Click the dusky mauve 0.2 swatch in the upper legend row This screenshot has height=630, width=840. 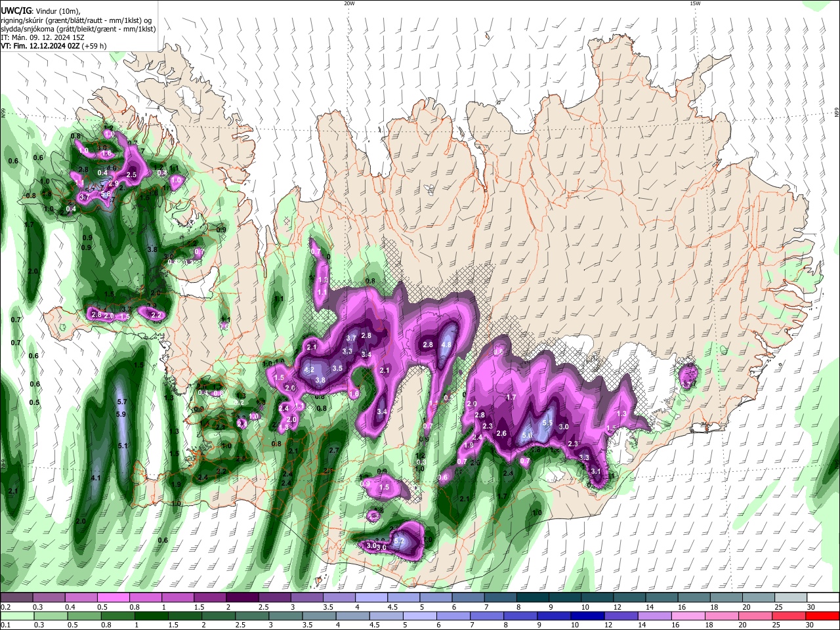click(16, 598)
